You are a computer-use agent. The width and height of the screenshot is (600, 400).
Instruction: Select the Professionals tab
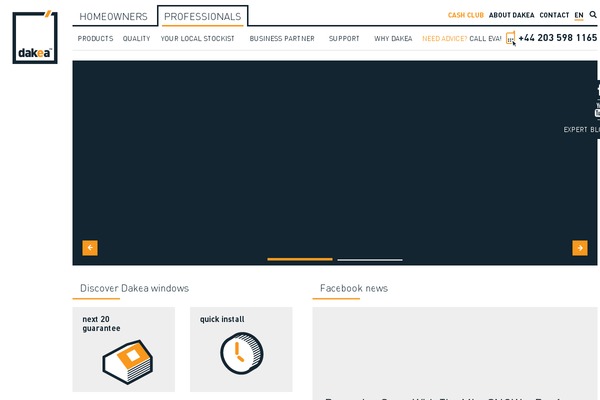click(x=203, y=17)
